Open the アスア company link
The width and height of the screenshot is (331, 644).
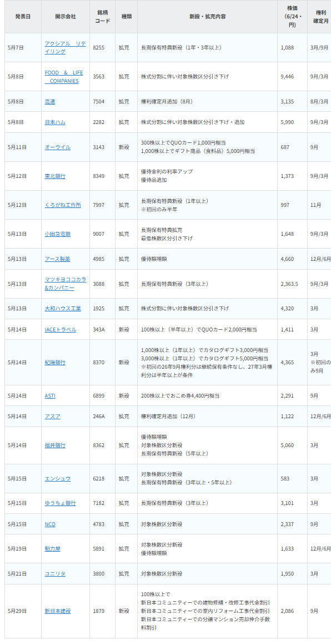53,417
